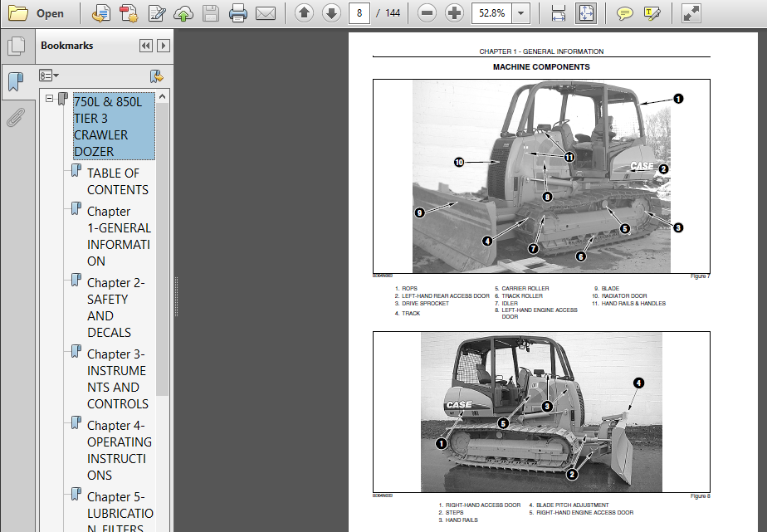Click the fit width scrolling icon
This screenshot has height=532, width=767.
pos(558,13)
